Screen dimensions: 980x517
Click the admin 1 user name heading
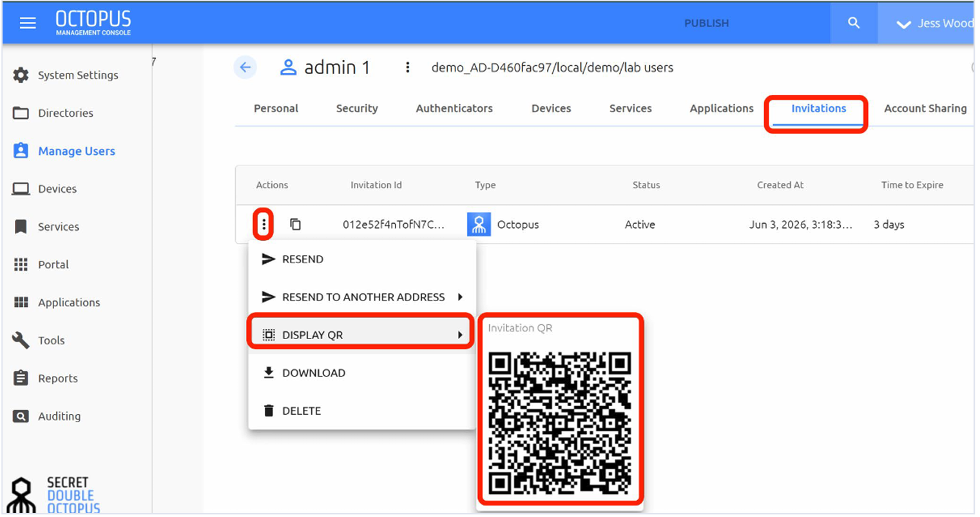pyautogui.click(x=337, y=67)
